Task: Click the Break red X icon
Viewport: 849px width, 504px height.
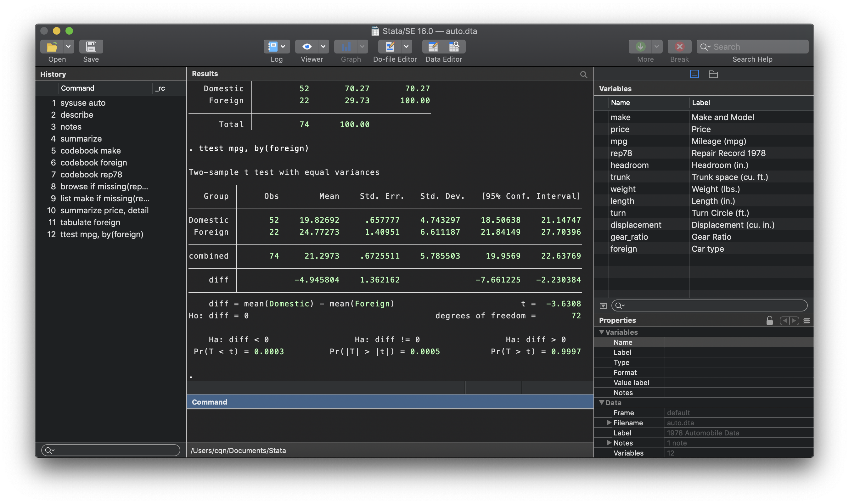Action: coord(679,47)
